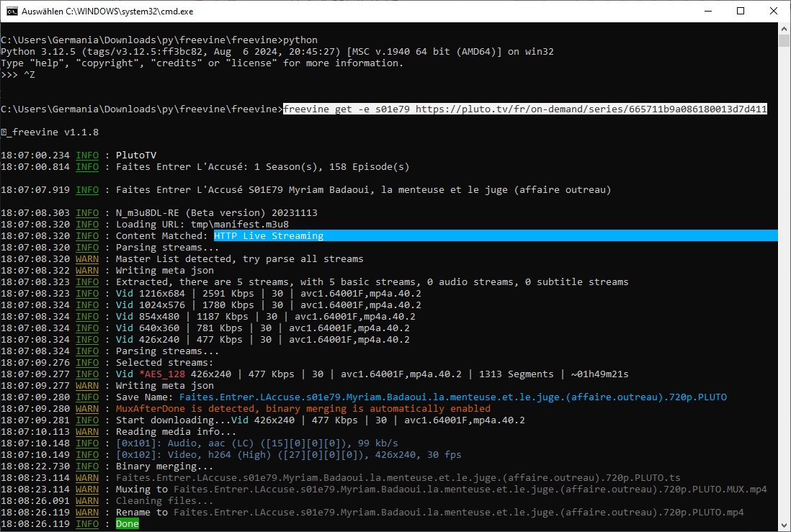The image size is (791, 532).
Task: Click the Vid 1216x684 2591 Kbps row
Action: [269, 294]
